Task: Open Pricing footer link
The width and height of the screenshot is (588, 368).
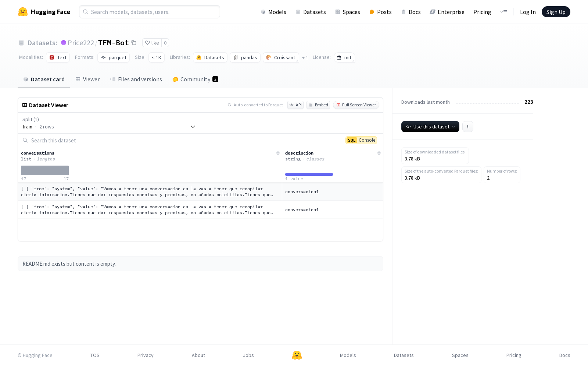Action: click(x=514, y=355)
